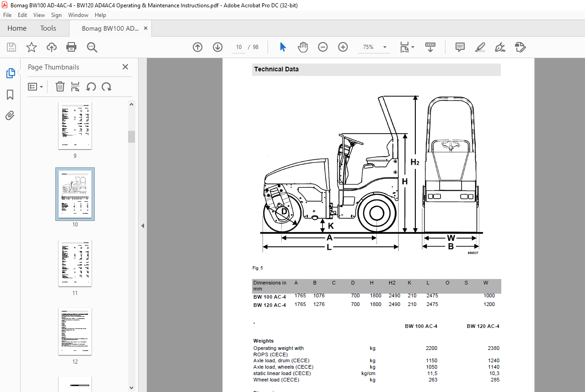Rotate pages counterclockwise
This screenshot has height=392, width=585.
tap(91, 86)
